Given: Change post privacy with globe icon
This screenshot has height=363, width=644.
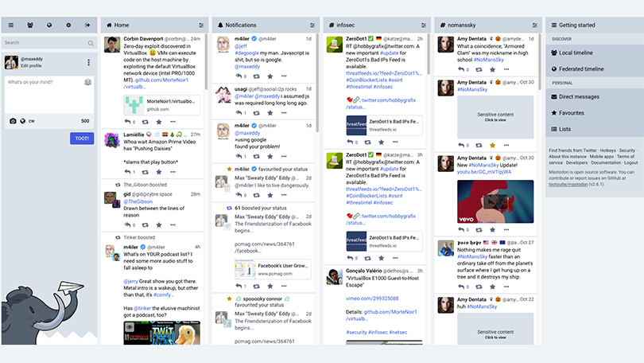Looking at the screenshot, I should click(22, 121).
